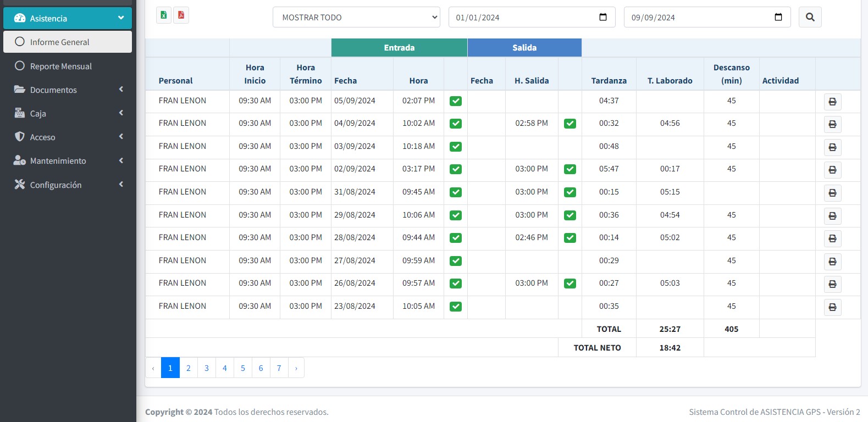
Task: Toggle exit checkbox for 04/09/2024 row
Action: click(x=570, y=124)
